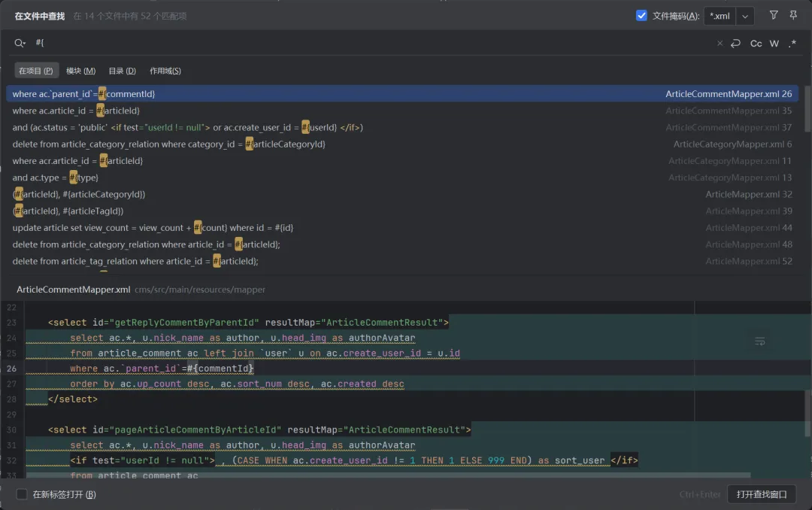Select result ArticleCommentMapper.xml 26 row

click(402, 94)
